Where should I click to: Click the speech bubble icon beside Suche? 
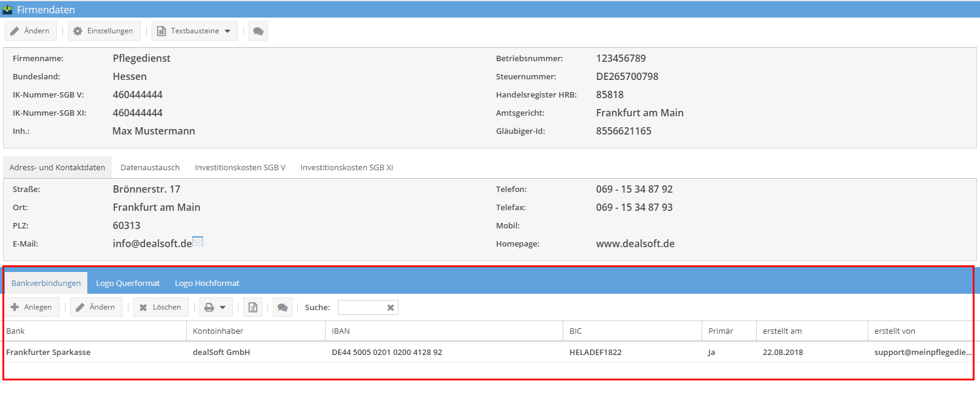click(282, 308)
